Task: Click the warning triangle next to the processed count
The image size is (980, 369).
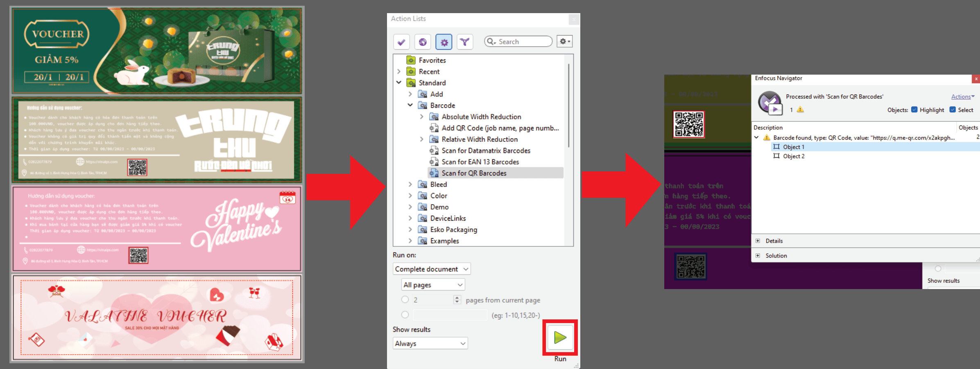Action: click(800, 110)
